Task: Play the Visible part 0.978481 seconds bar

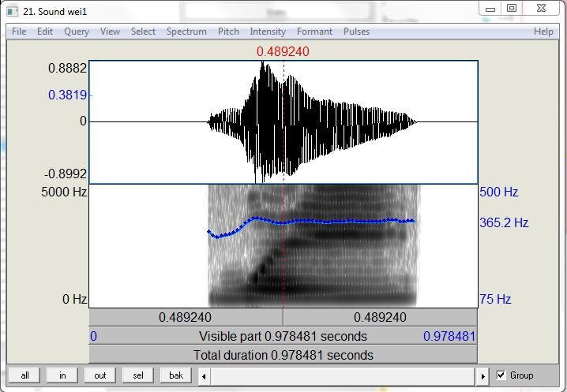Action: click(283, 336)
